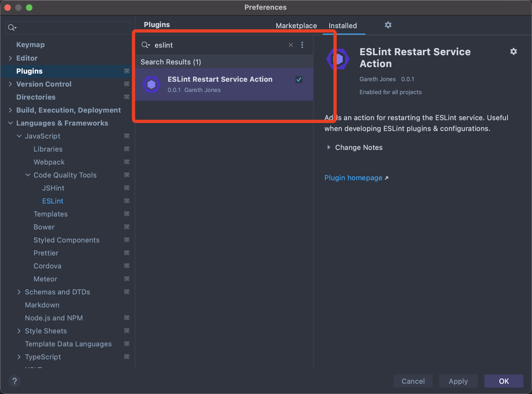Open the search filter options with the kebab icon

[x=302, y=45]
